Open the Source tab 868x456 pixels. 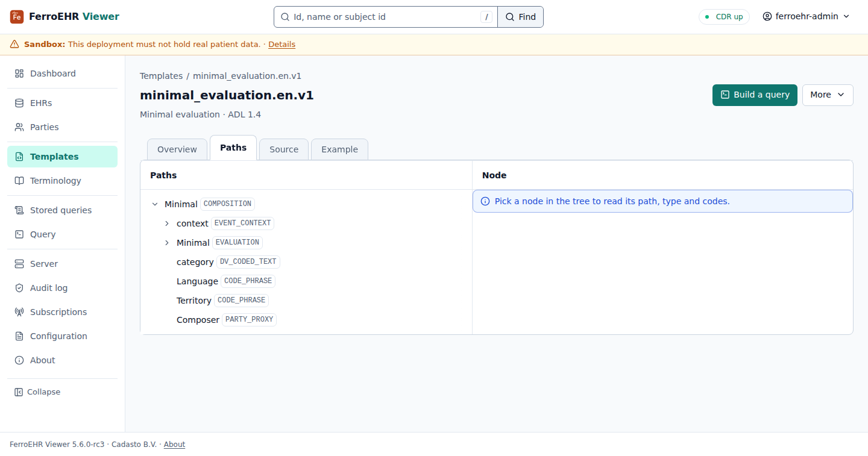(x=284, y=149)
